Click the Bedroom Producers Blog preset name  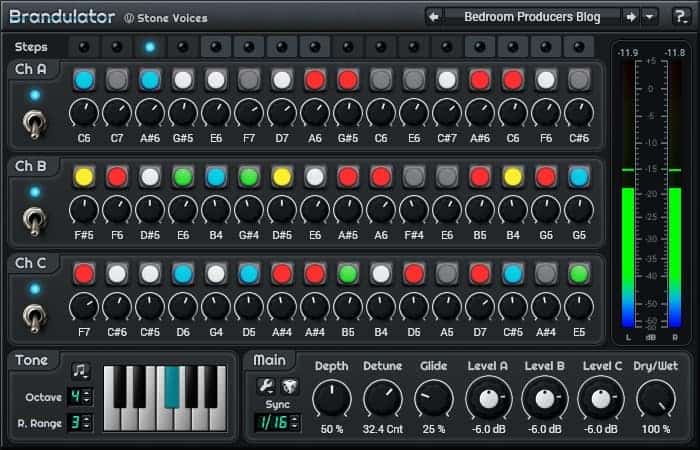(x=531, y=16)
